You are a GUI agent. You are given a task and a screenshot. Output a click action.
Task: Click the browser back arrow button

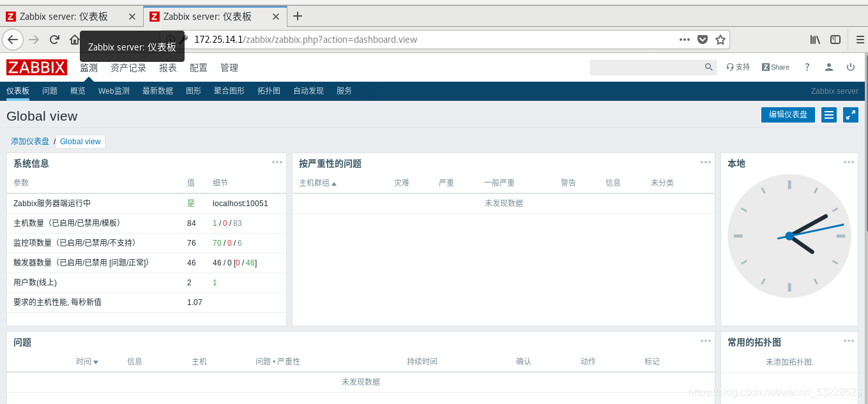tap(13, 40)
